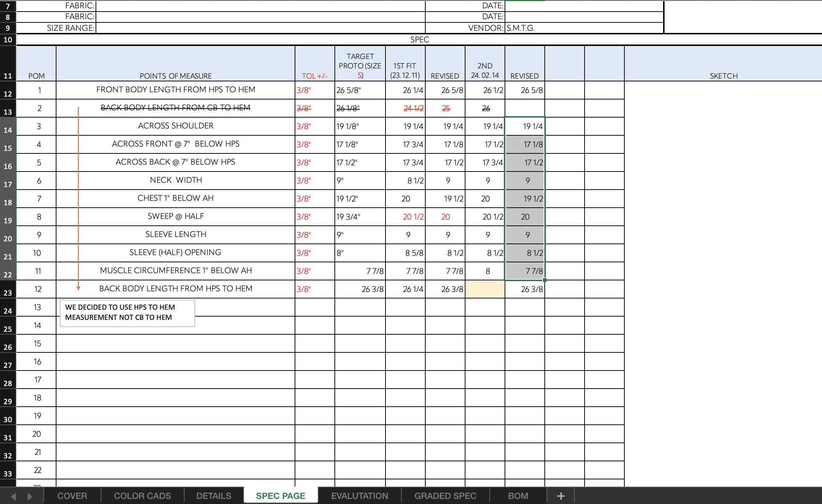Click tolerance '3/8"' for NECK WIDTH row
The image size is (822, 504).
click(315, 181)
